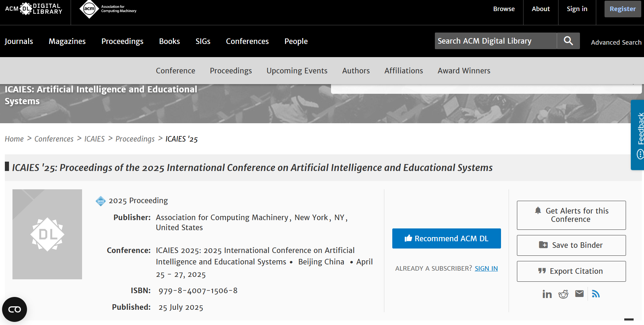Switch to the Affiliations tab

(404, 71)
